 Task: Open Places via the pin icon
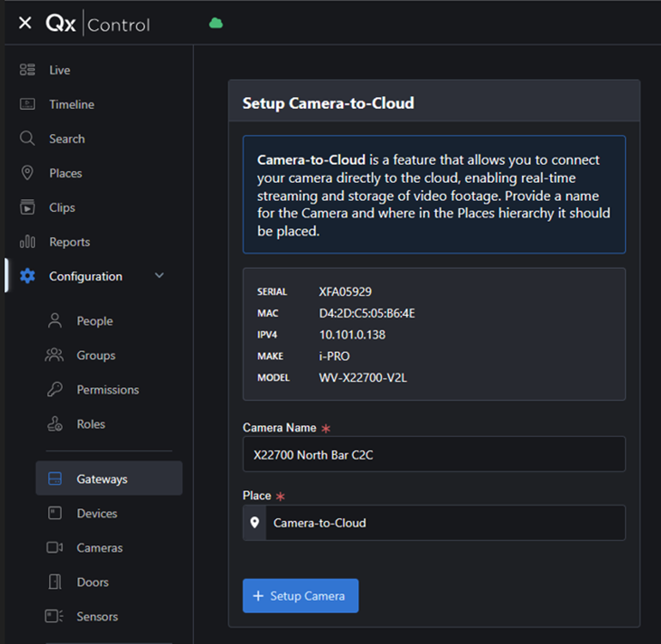click(27, 173)
